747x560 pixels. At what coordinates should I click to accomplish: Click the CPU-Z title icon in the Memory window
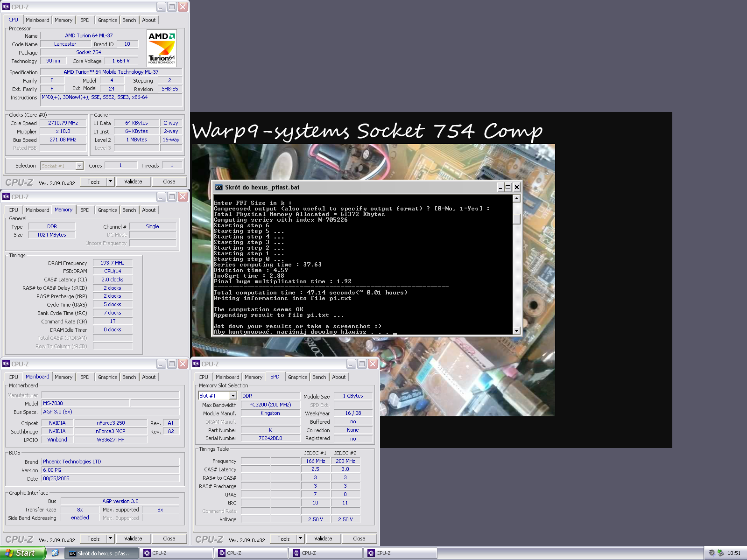6,197
